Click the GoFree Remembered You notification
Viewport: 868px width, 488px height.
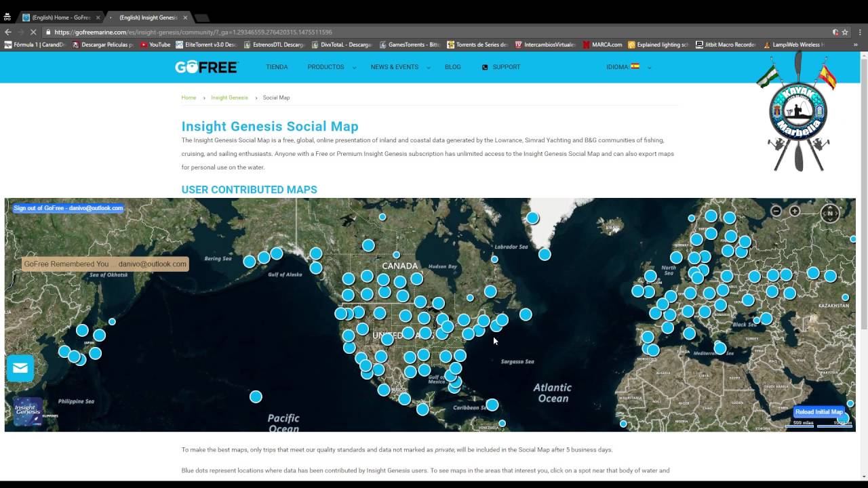(105, 264)
